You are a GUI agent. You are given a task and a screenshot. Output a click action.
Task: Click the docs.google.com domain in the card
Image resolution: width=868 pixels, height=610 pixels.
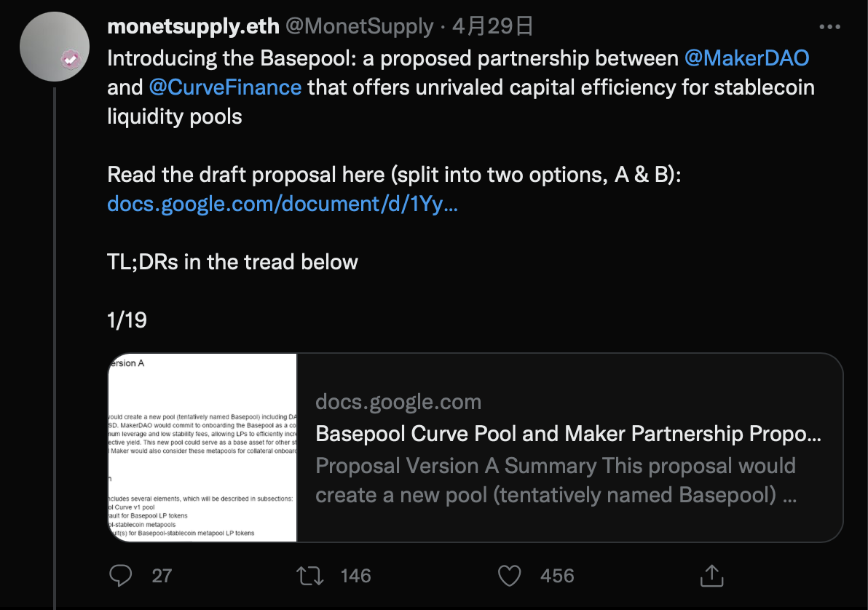pos(398,402)
